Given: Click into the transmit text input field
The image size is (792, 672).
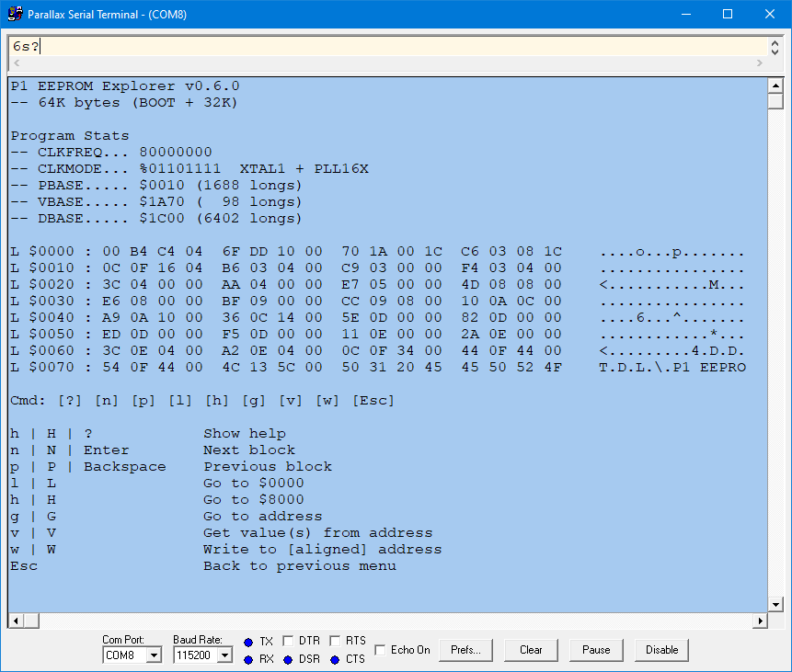Looking at the screenshot, I should point(386,46).
